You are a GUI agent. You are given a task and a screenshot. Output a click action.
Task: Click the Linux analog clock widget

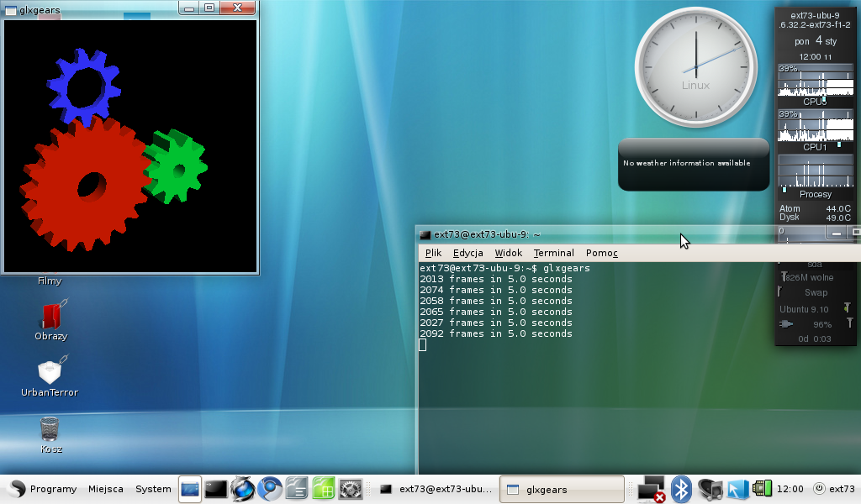pos(695,67)
